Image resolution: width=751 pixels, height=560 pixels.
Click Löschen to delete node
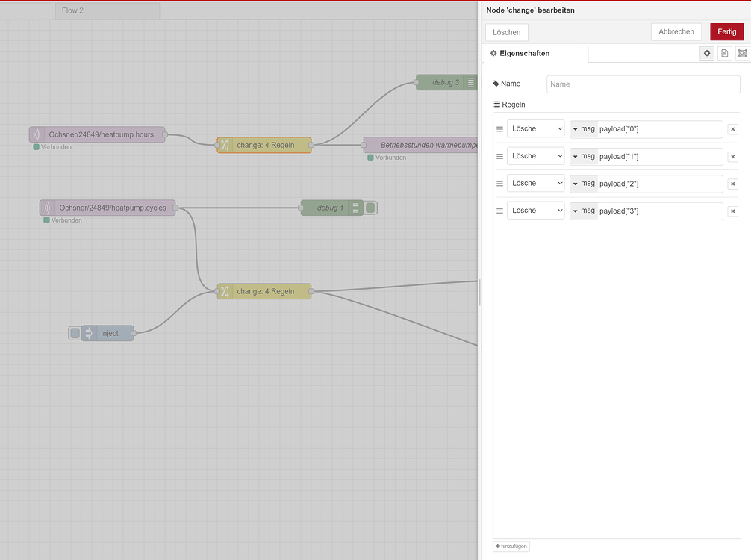507,32
